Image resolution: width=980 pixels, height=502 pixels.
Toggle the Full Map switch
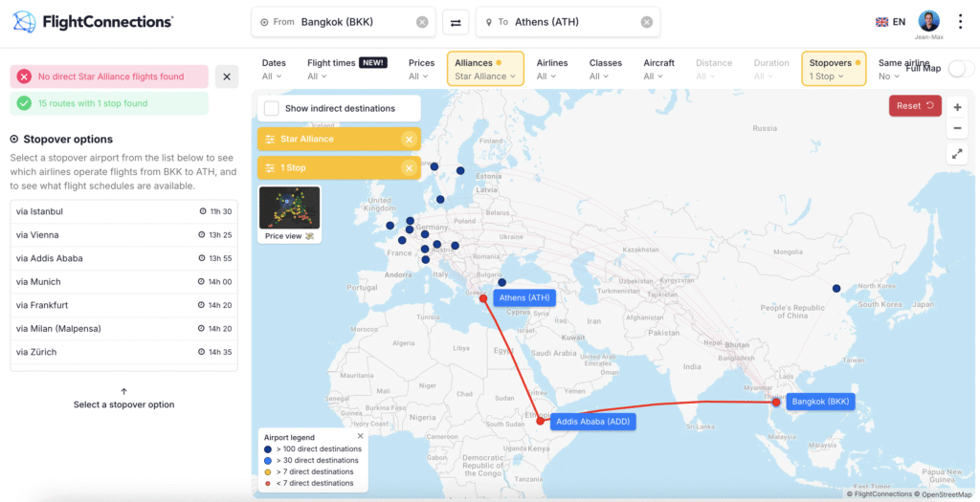[x=960, y=68]
